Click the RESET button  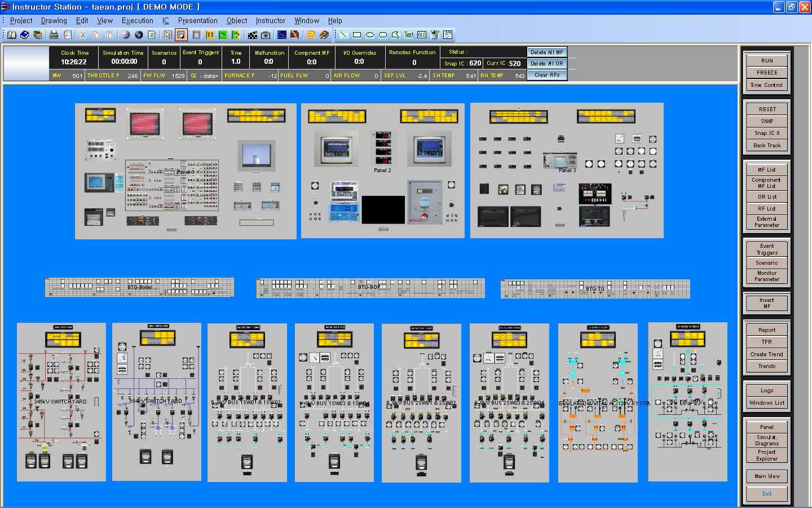[767, 110]
